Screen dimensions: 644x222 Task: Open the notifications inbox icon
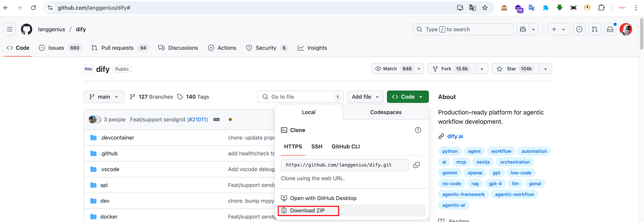pyautogui.click(x=610, y=29)
